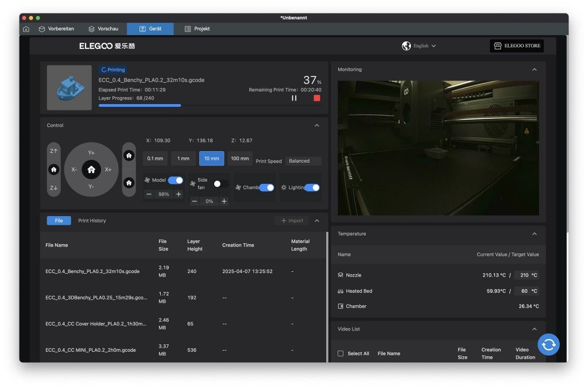The image size is (588, 388).
Task: Turn off the Lighting switch
Action: [x=312, y=187]
